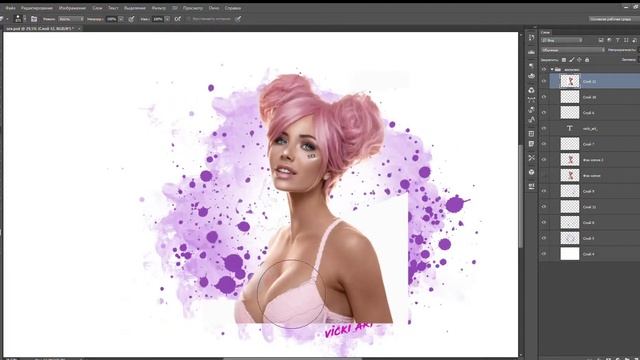Open the flow slider dropdown arrow
The width and height of the screenshot is (640, 360).
[x=167, y=19]
